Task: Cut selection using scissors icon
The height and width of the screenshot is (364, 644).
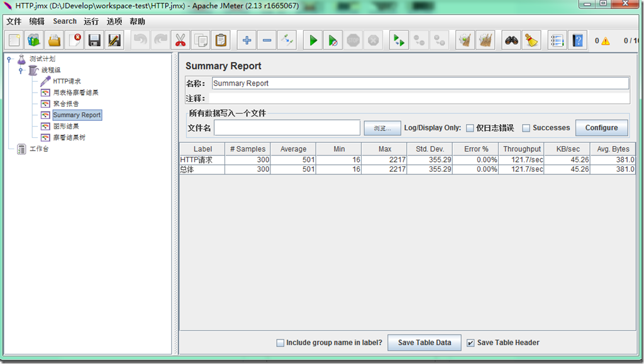Action: (x=180, y=40)
